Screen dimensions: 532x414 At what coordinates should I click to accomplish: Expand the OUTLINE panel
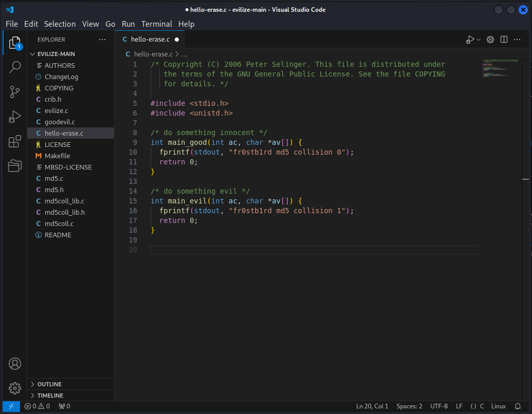pyautogui.click(x=49, y=384)
